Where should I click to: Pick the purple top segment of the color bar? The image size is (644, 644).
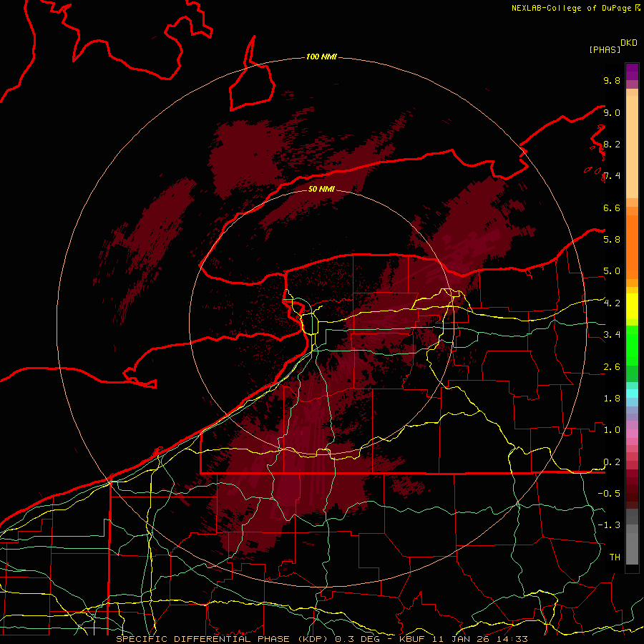(632, 72)
